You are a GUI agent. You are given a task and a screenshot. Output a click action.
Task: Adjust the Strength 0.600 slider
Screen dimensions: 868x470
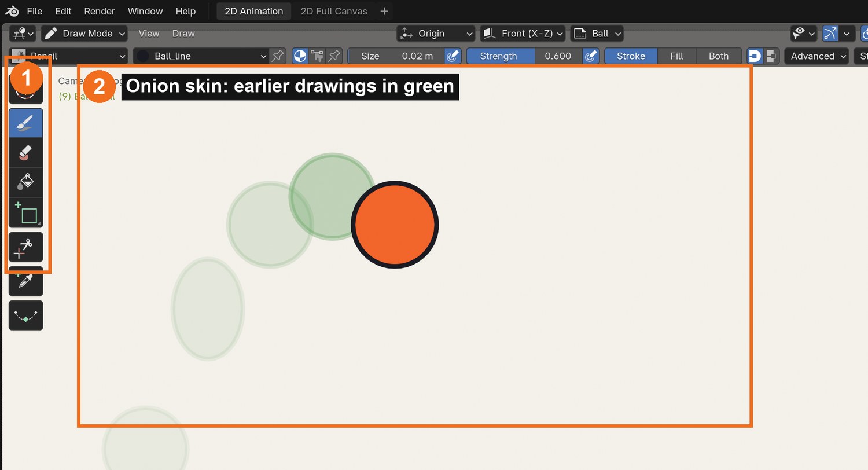point(524,56)
